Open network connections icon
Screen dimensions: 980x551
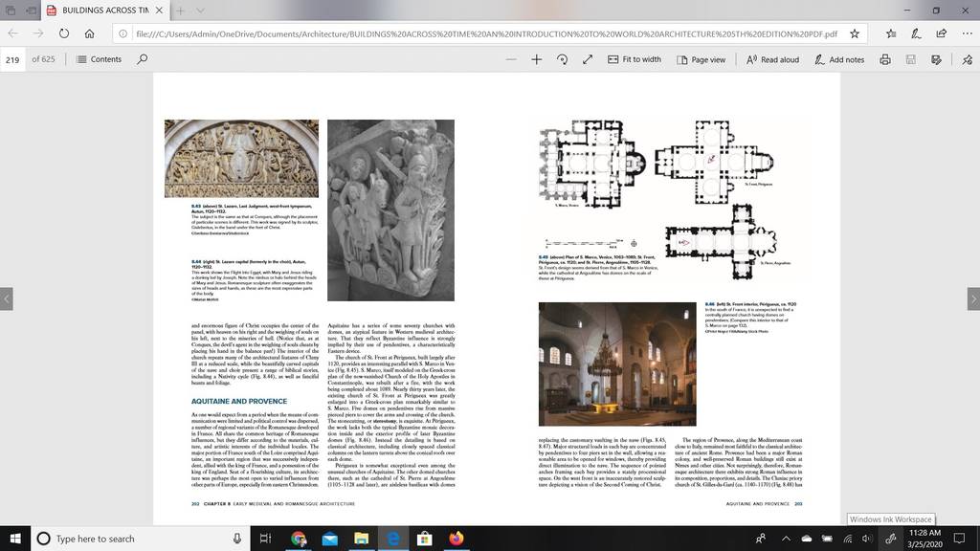[848, 539]
